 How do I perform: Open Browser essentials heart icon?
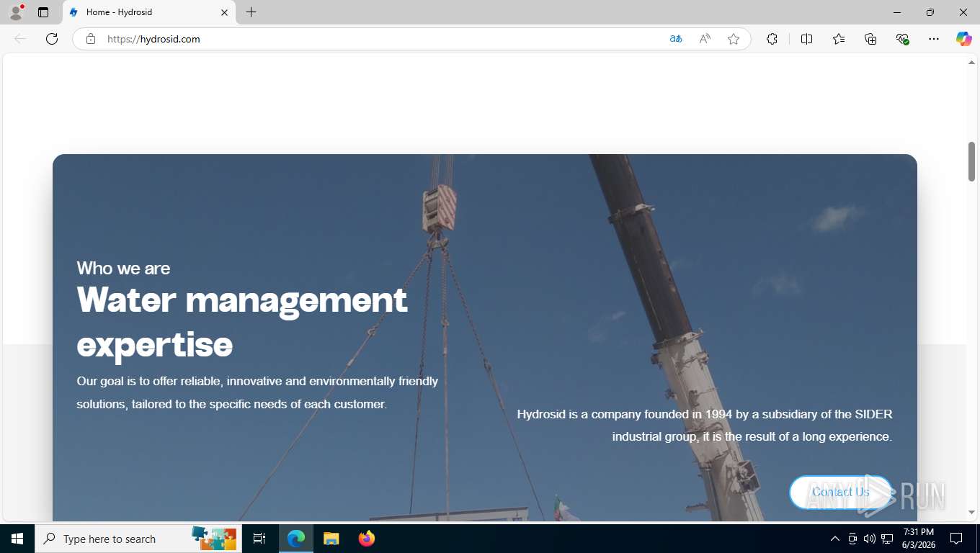point(902,39)
